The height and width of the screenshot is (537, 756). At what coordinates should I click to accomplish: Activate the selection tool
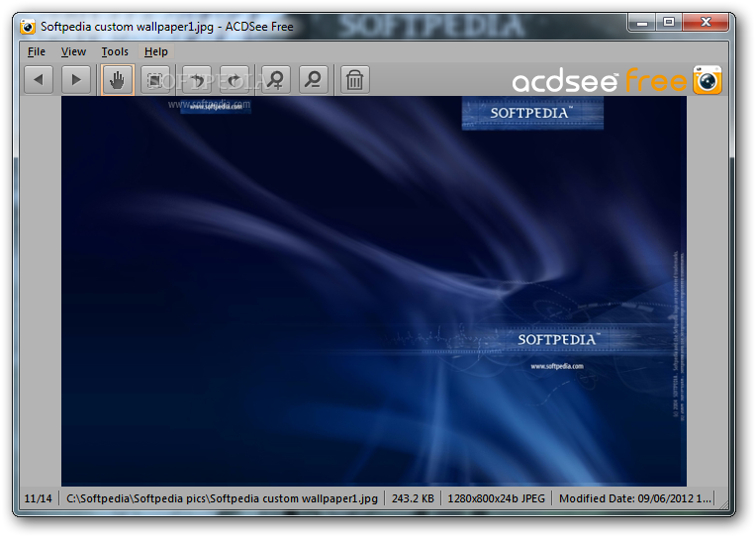pyautogui.click(x=154, y=79)
